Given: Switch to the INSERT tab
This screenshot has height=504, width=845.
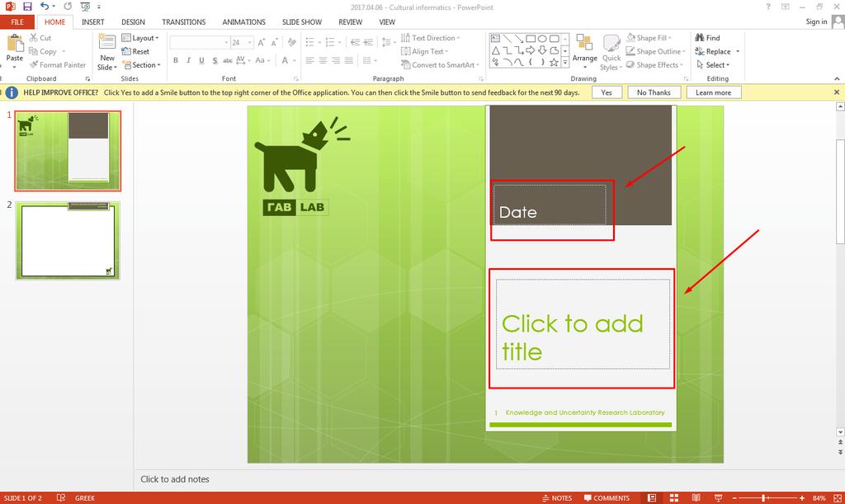Looking at the screenshot, I should point(92,22).
